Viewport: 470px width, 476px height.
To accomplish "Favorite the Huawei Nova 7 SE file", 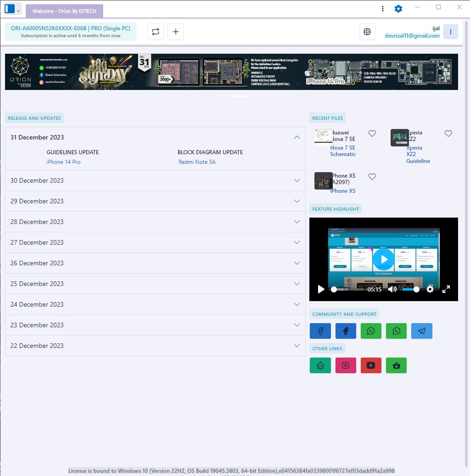I will tap(372, 133).
